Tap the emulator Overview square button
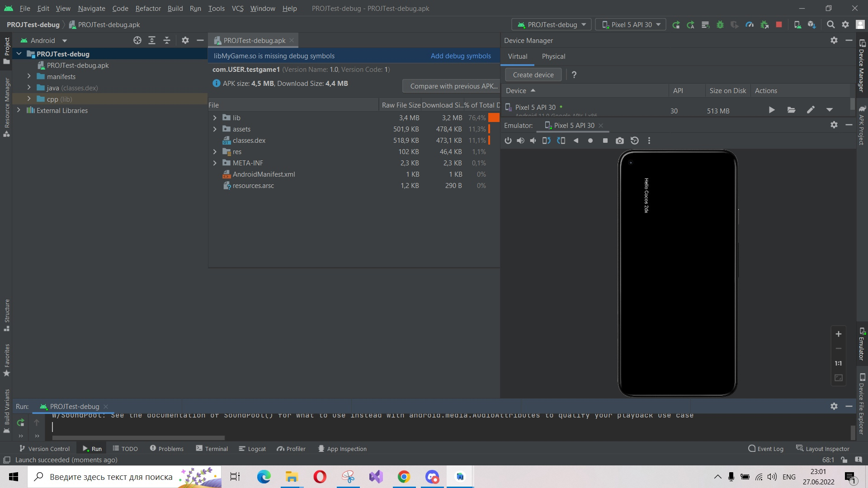This screenshot has width=868, height=488. coord(605,141)
